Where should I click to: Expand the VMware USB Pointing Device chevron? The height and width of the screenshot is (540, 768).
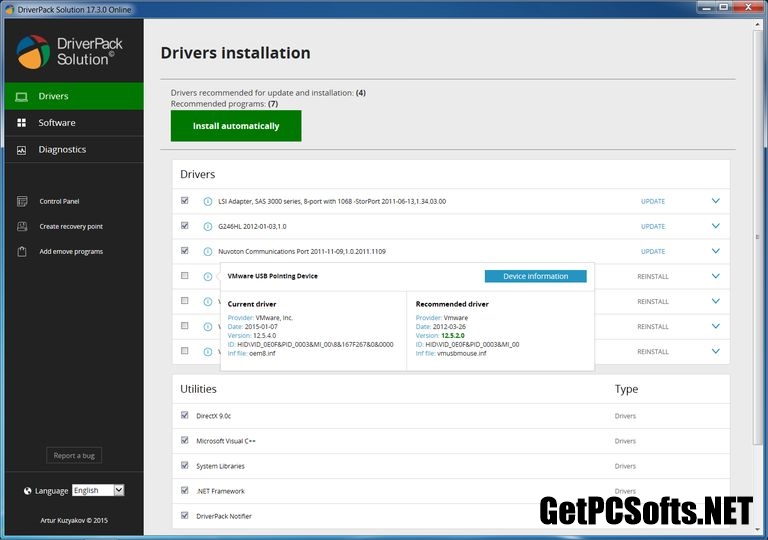click(x=716, y=276)
